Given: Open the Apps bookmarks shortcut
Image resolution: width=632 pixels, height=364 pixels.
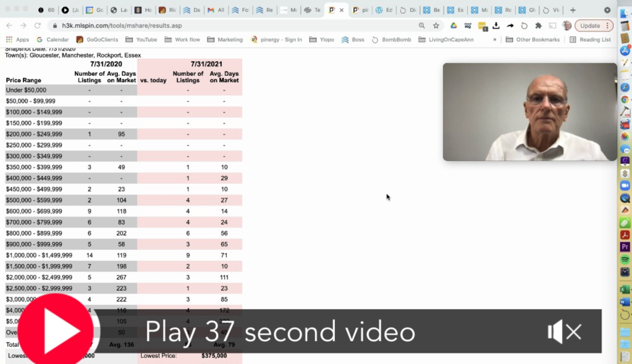Looking at the screenshot, I should pyautogui.click(x=17, y=39).
